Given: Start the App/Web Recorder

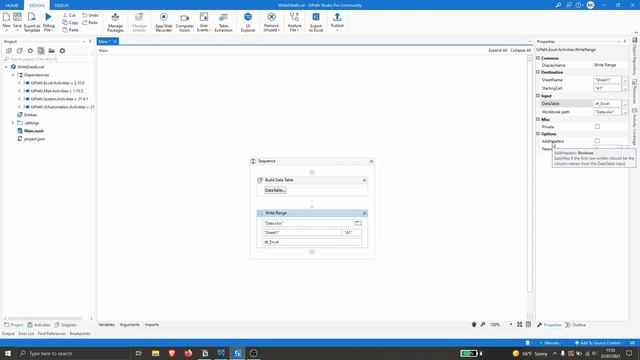Looking at the screenshot, I should point(164,22).
